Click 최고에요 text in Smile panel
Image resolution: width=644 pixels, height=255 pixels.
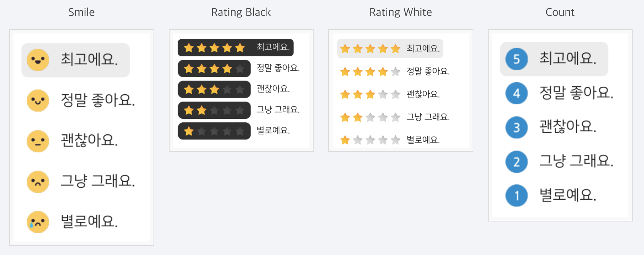click(x=89, y=59)
